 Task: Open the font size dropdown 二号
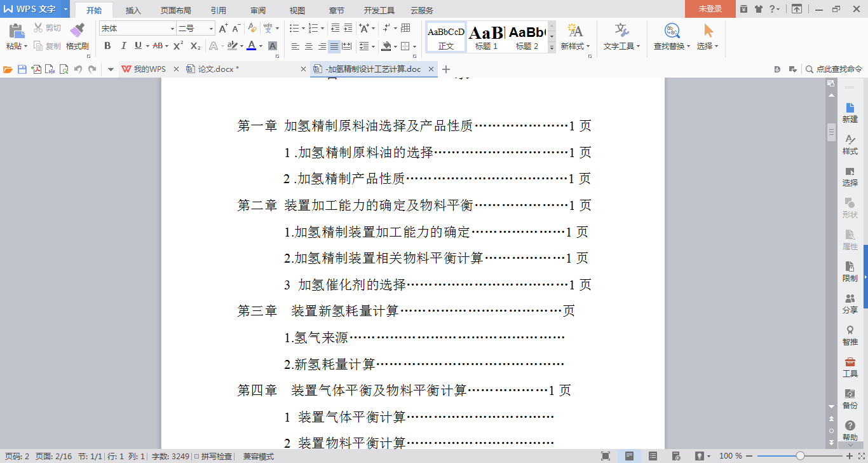coord(211,29)
